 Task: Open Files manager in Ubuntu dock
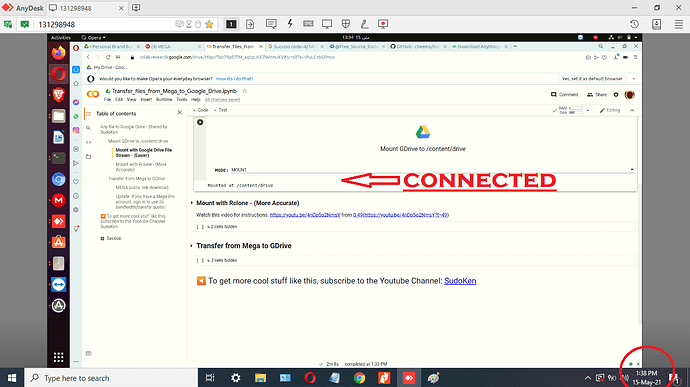coord(59,116)
